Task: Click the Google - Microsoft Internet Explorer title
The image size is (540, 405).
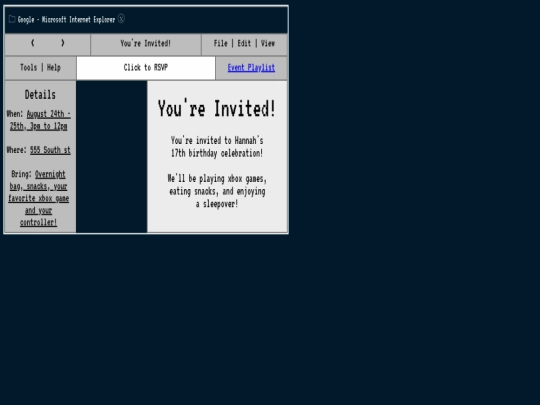Action: pos(66,19)
